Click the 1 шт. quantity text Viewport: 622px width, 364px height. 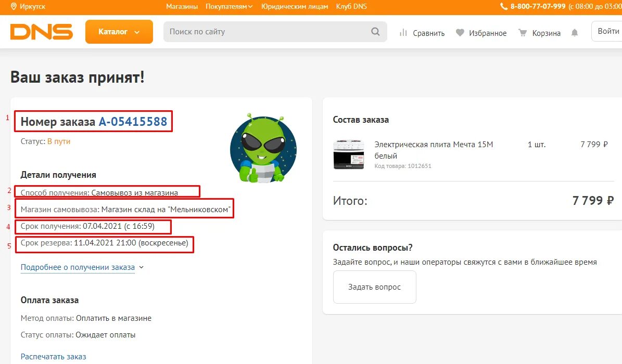[x=536, y=145]
